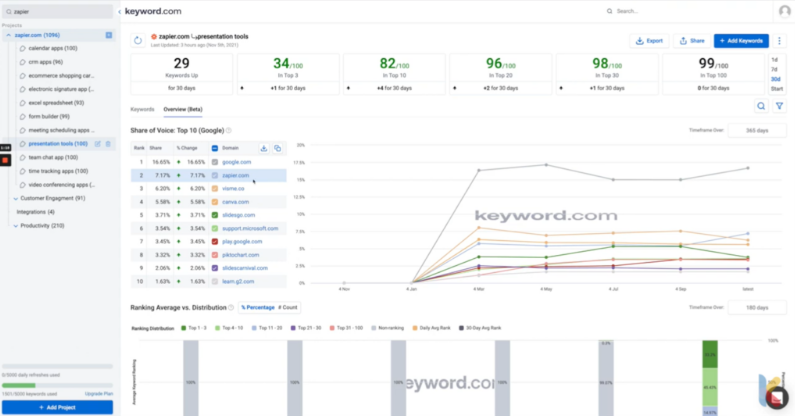Toggle the zapier.com domain checkbox
Image resolution: width=795 pixels, height=416 pixels.
click(x=214, y=176)
